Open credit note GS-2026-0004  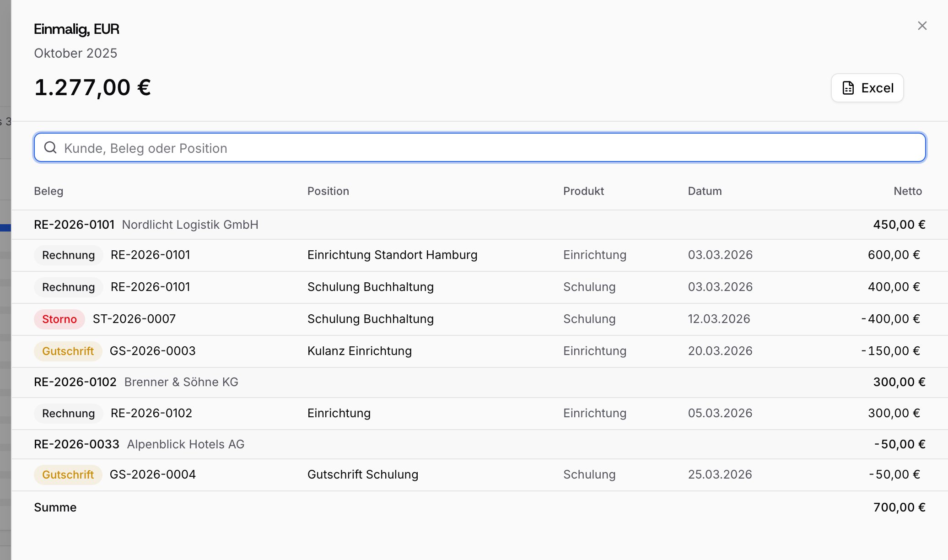click(152, 474)
